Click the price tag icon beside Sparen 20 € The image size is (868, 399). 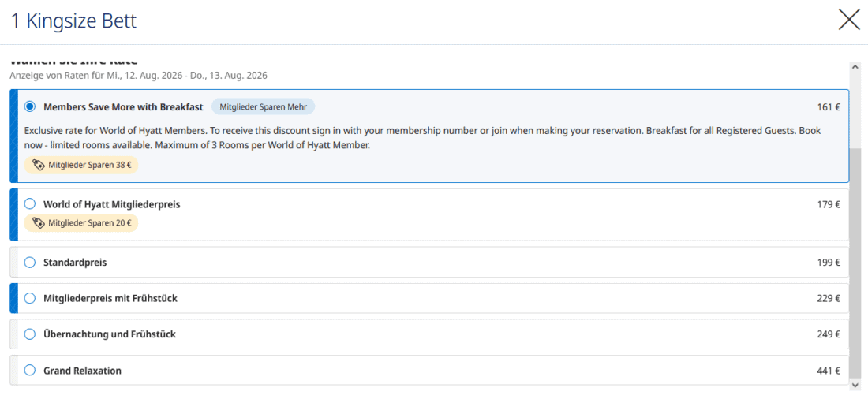[x=39, y=223]
